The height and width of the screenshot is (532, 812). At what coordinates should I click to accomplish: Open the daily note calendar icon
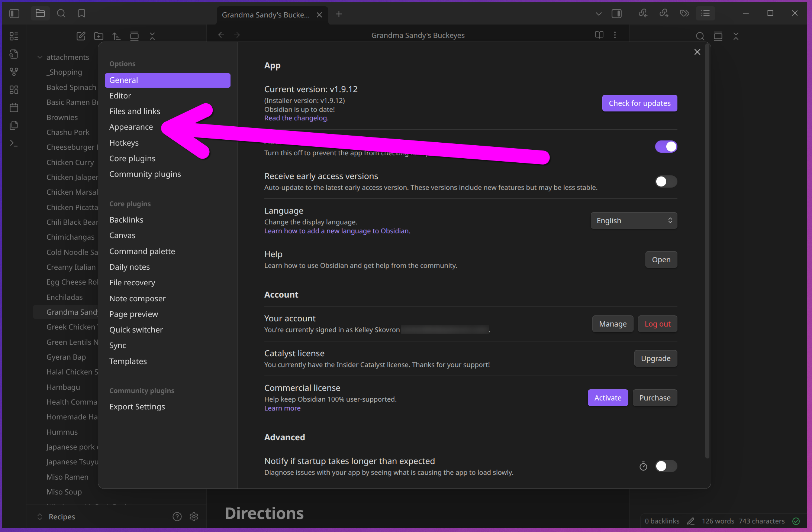pos(14,108)
